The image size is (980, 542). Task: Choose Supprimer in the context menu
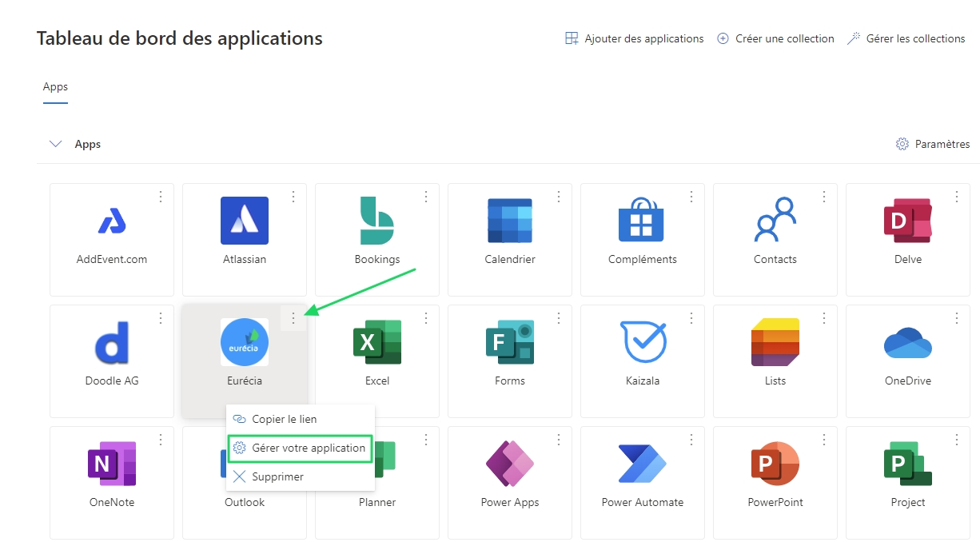pyautogui.click(x=300, y=476)
